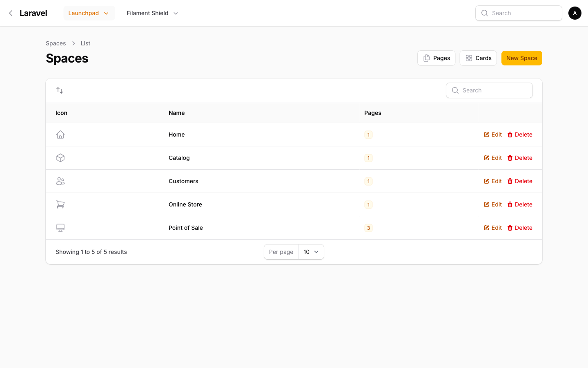The height and width of the screenshot is (368, 588).
Task: Click the Showing 1 to 5 results text
Action: click(91, 252)
